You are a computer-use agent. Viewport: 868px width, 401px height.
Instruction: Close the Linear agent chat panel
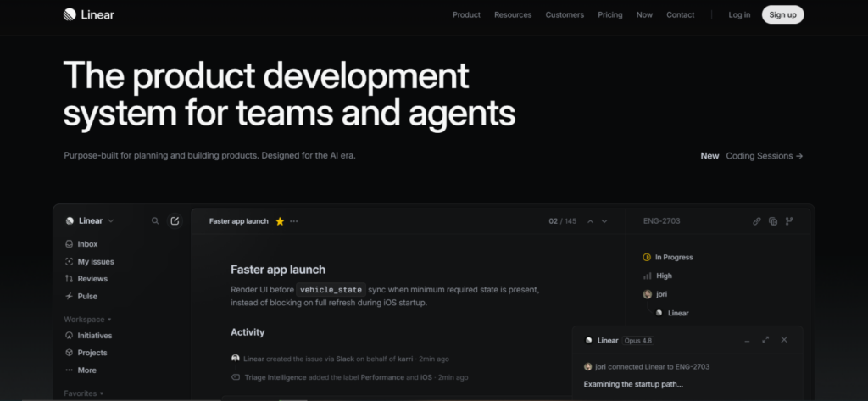[x=784, y=339]
